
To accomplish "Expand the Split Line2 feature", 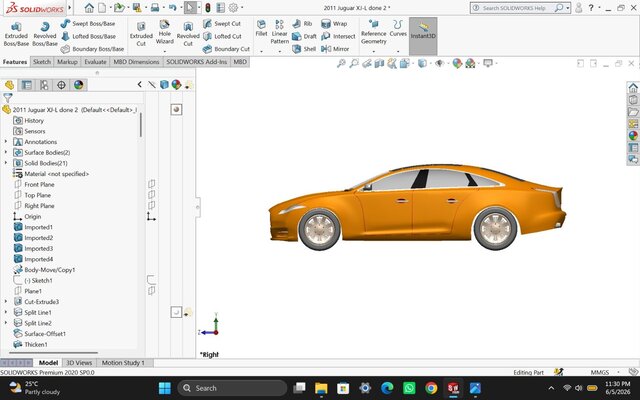I will pos(6,323).
